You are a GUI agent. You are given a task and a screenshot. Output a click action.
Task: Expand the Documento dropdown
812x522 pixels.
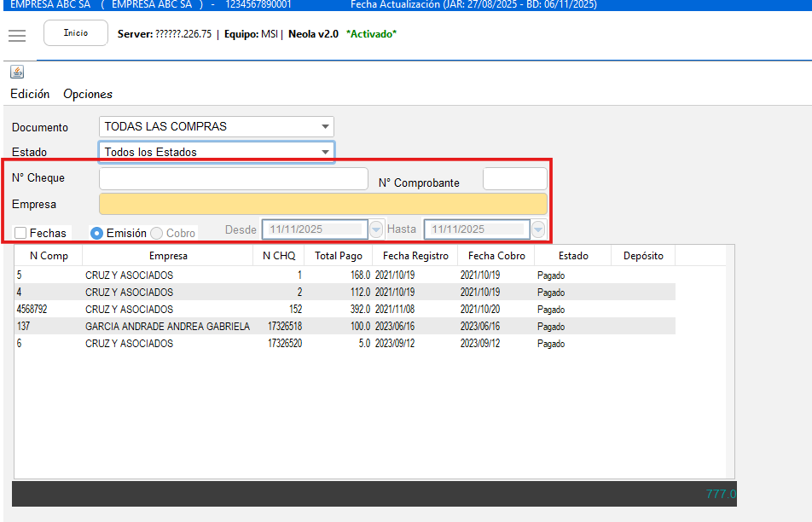click(x=325, y=127)
